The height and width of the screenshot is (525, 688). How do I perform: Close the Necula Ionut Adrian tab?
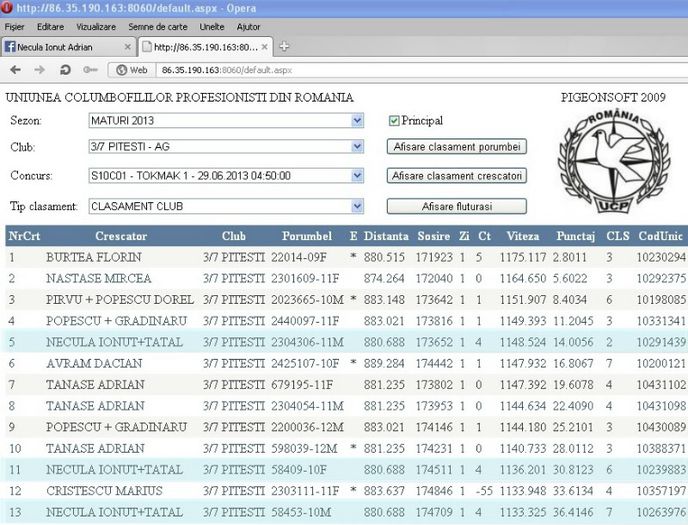(127, 47)
